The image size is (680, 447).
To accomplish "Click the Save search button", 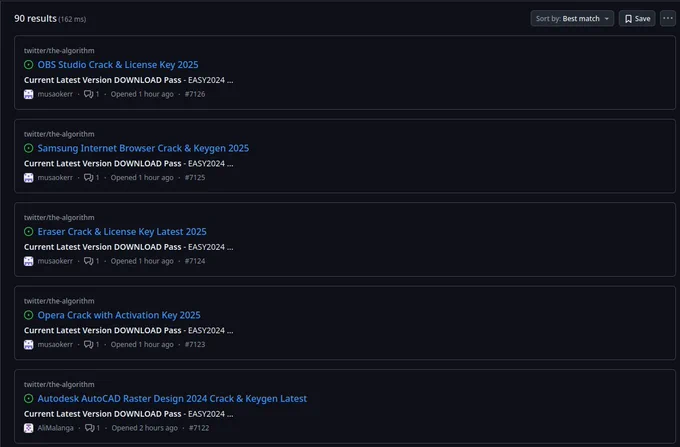I will point(637,19).
